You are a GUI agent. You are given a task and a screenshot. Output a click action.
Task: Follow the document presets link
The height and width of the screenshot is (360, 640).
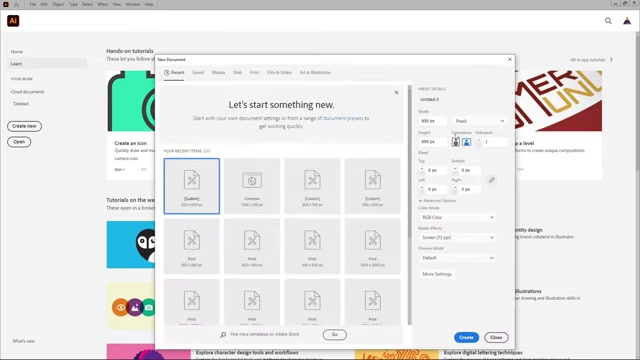343,118
